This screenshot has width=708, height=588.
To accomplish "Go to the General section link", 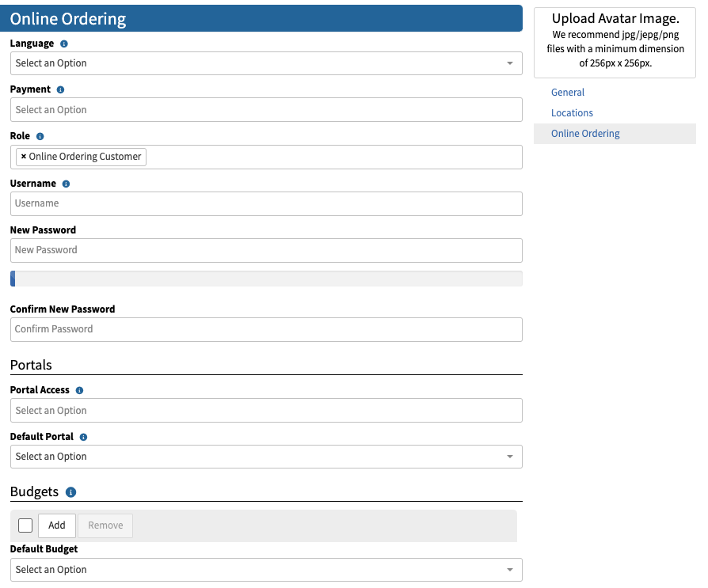I will coord(568,93).
